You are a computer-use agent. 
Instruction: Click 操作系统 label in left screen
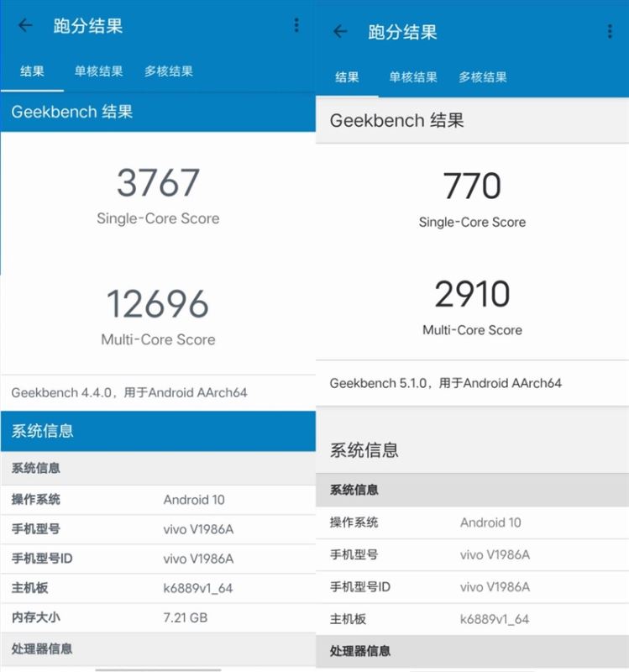pyautogui.click(x=35, y=500)
